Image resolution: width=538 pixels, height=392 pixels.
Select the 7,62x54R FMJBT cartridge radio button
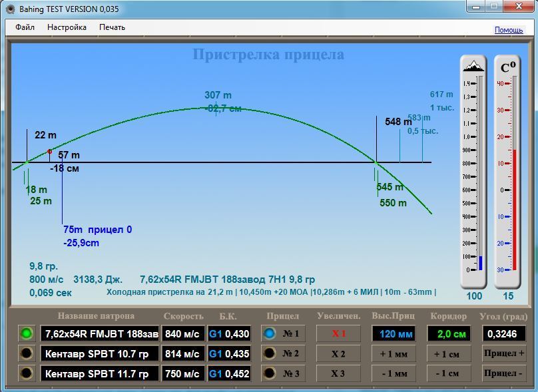click(27, 333)
